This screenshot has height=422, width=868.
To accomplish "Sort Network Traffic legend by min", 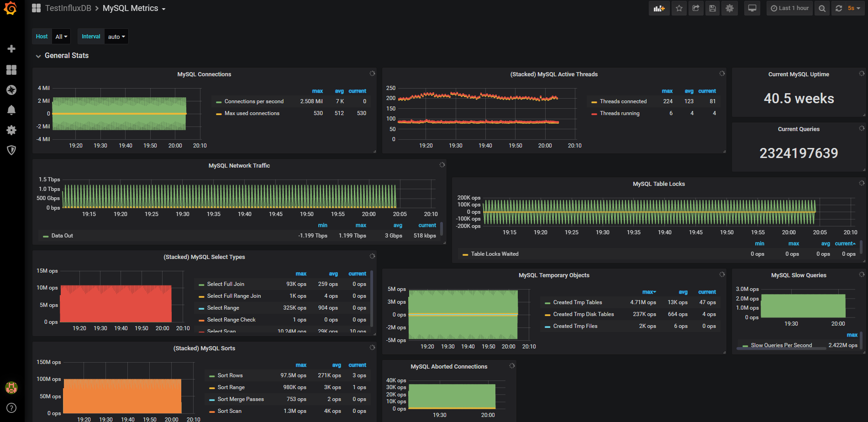I will (x=322, y=225).
